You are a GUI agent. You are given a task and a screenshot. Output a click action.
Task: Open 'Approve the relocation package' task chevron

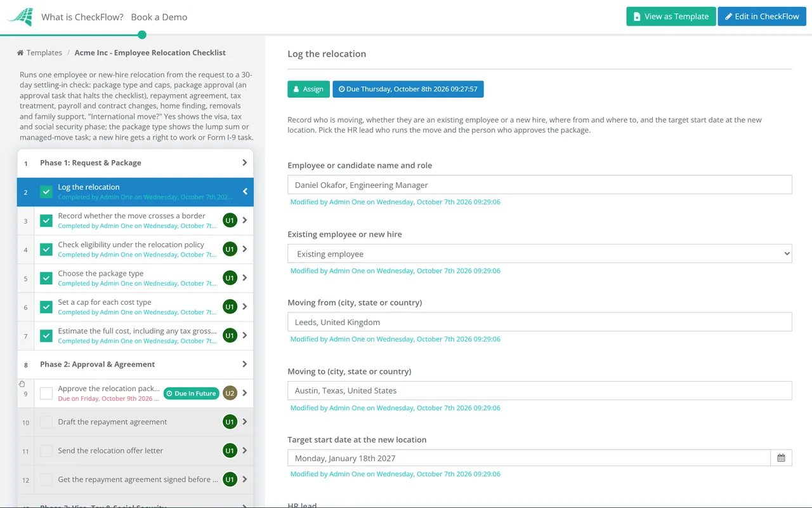[x=245, y=393]
